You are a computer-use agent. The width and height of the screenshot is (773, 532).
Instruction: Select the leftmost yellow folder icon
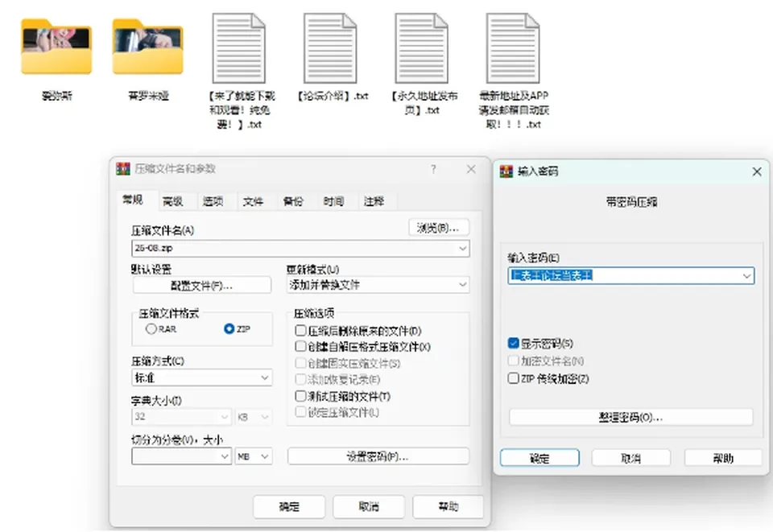[56, 47]
